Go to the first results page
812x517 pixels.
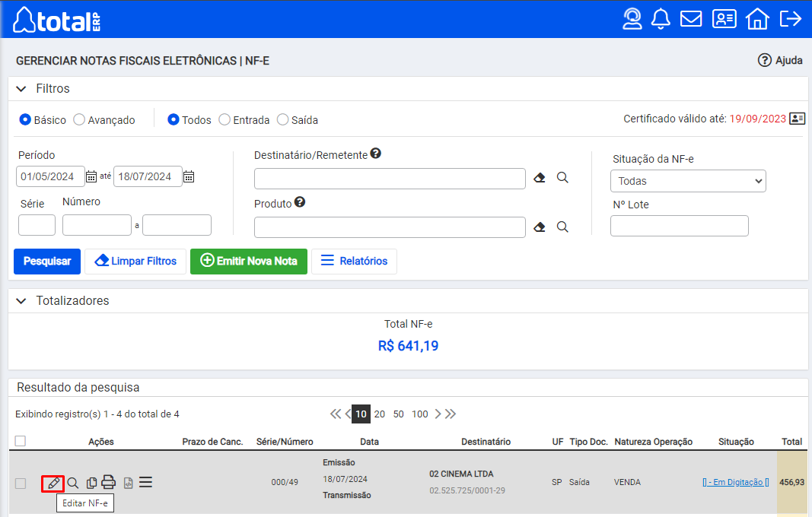click(x=336, y=414)
